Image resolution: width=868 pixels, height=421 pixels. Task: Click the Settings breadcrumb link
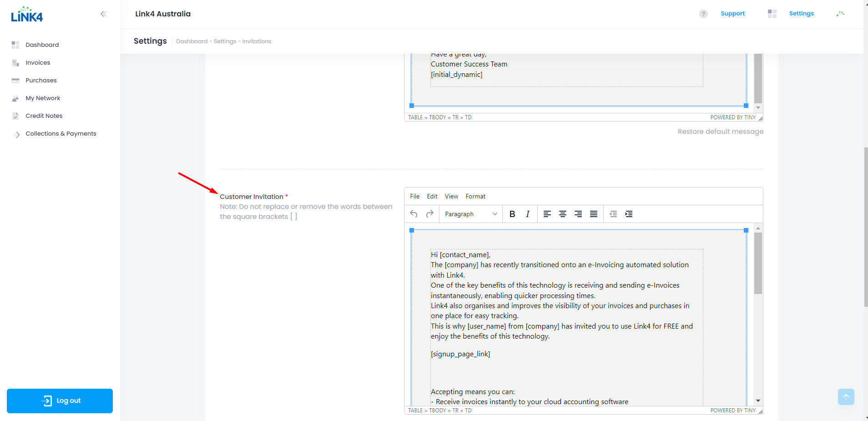coord(225,41)
